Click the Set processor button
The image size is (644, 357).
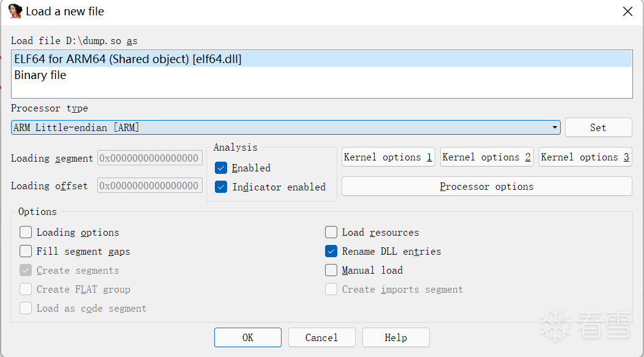tap(598, 127)
